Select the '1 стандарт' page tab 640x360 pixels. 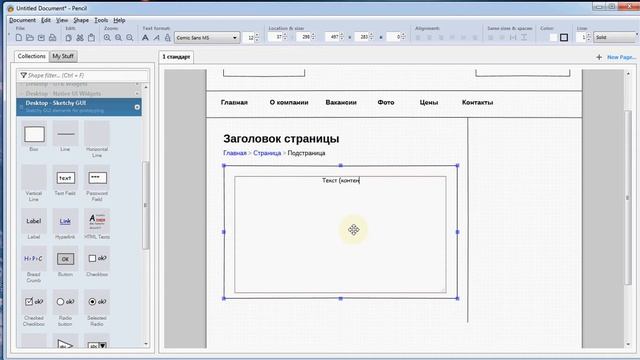coord(176,57)
